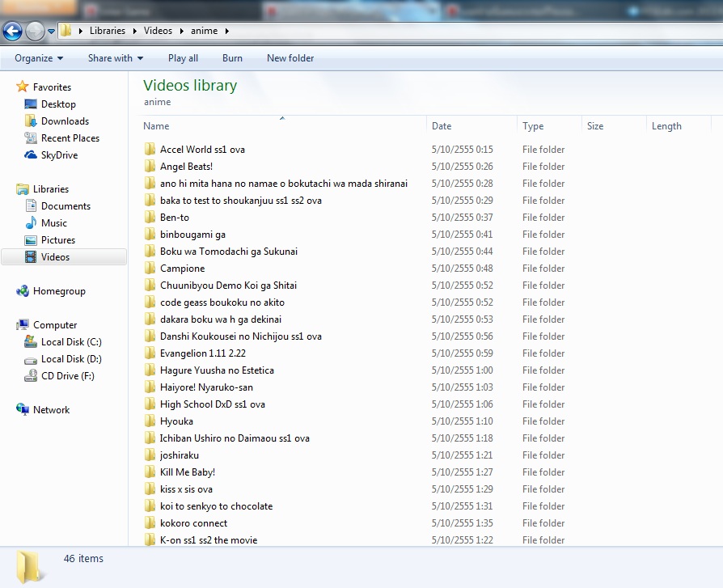
Task: Click Libraries in the address path
Action: pyautogui.click(x=108, y=31)
